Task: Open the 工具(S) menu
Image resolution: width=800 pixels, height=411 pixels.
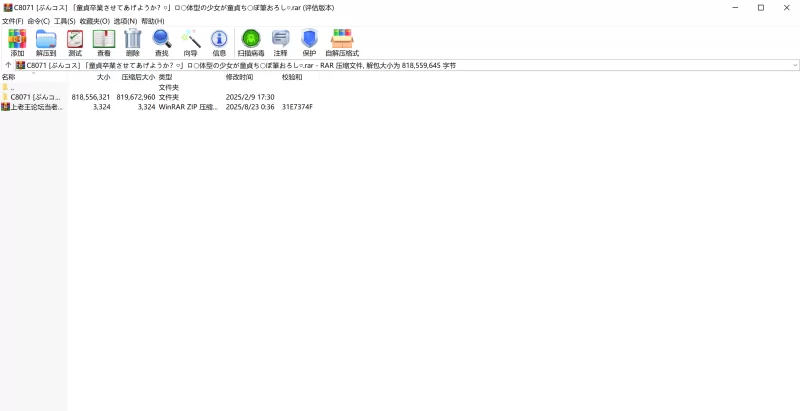Action: 65,21
